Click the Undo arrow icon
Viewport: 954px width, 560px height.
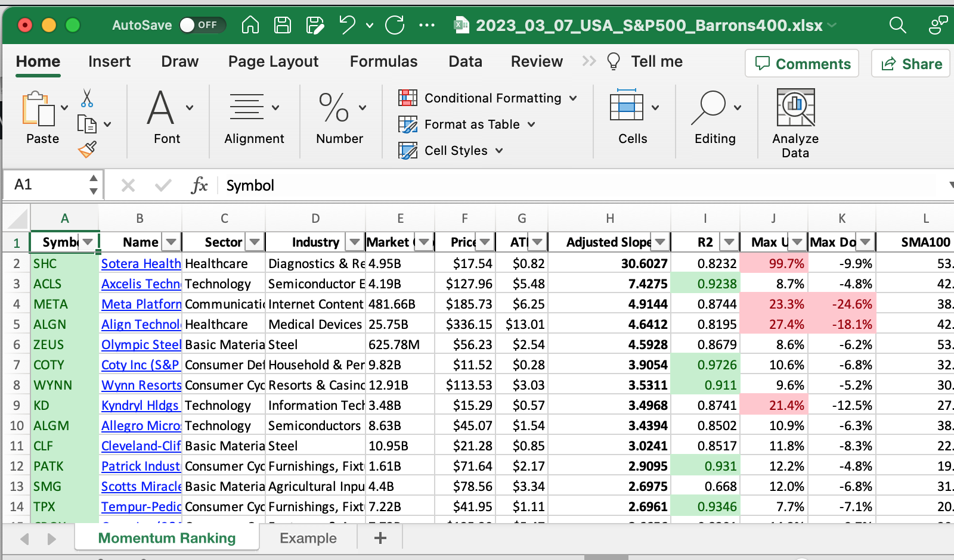tap(346, 25)
